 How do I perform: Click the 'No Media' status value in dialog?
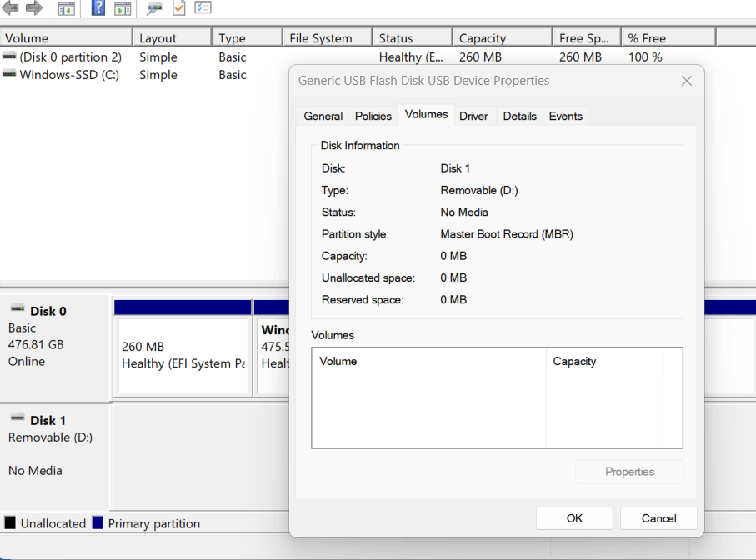pyautogui.click(x=464, y=212)
